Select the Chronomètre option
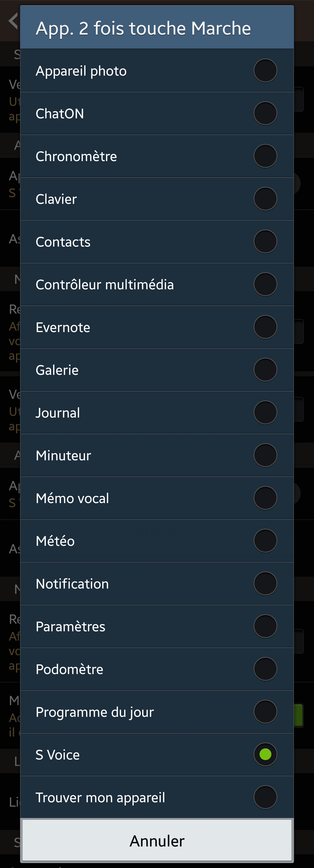The width and height of the screenshot is (314, 868). [x=157, y=156]
